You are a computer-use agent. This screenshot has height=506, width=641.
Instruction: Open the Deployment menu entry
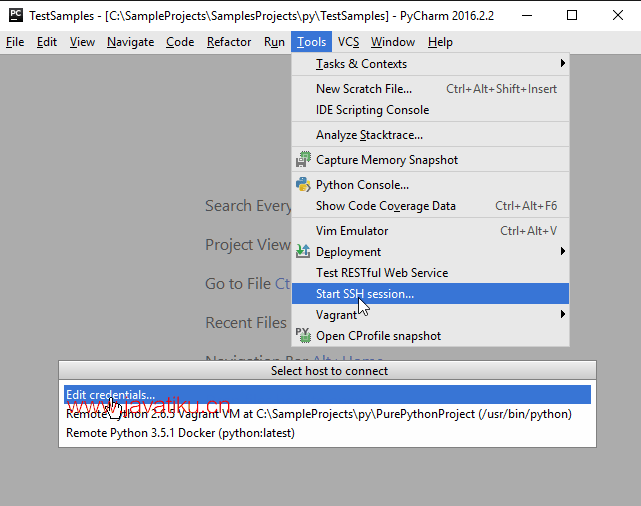(x=430, y=252)
